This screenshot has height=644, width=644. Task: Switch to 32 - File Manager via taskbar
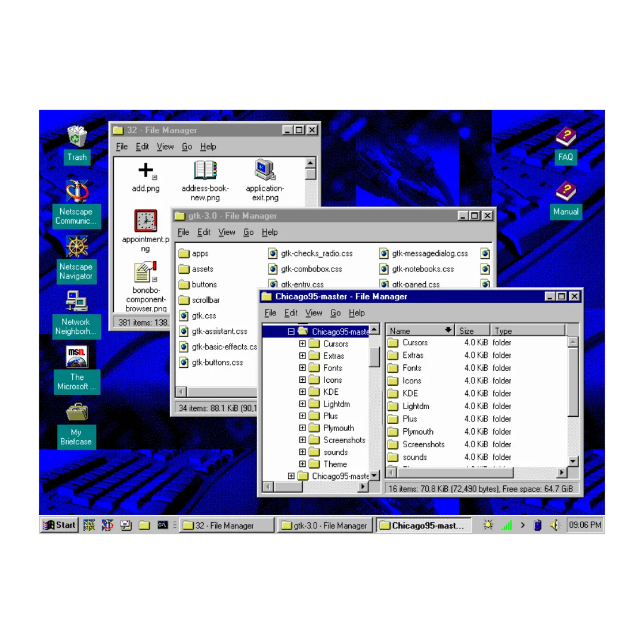227,525
